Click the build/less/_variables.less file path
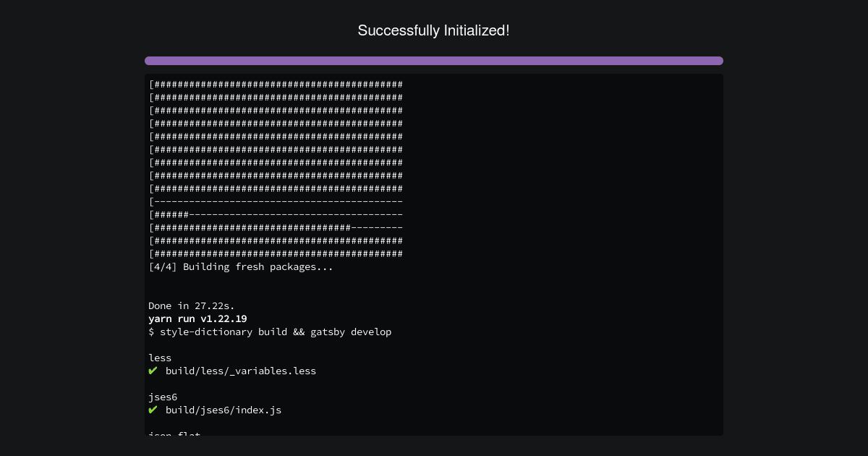The image size is (868, 456). [x=241, y=371]
